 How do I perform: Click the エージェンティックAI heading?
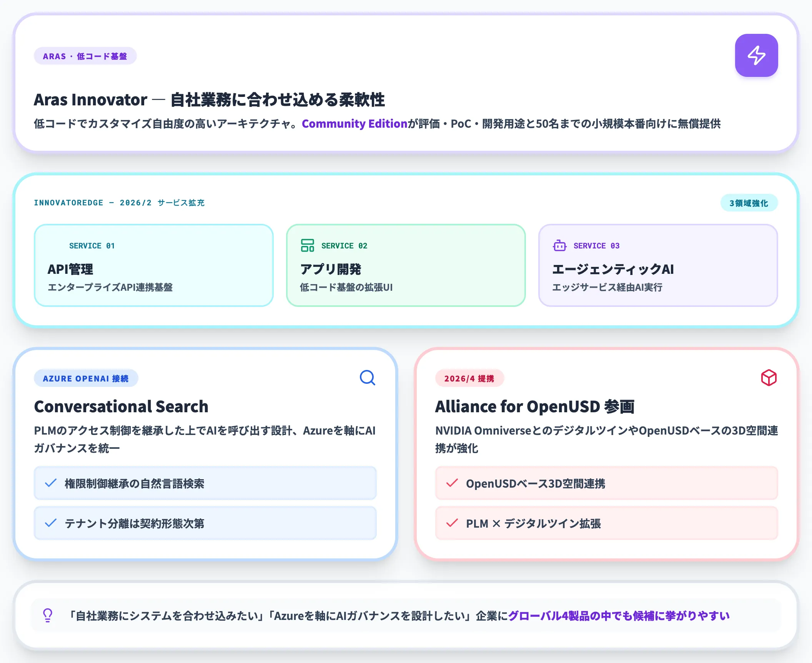tap(613, 269)
